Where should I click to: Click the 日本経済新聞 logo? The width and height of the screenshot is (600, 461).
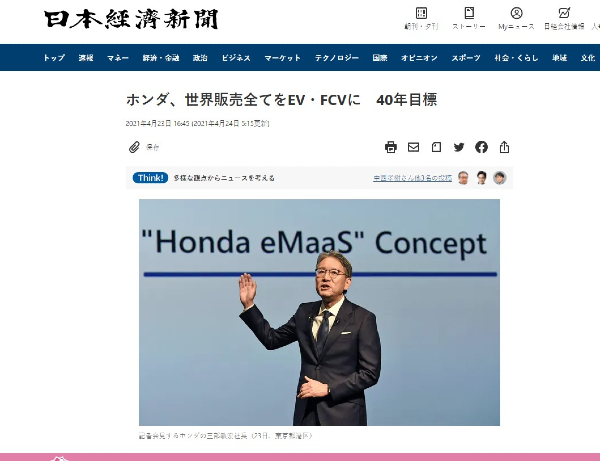point(131,19)
